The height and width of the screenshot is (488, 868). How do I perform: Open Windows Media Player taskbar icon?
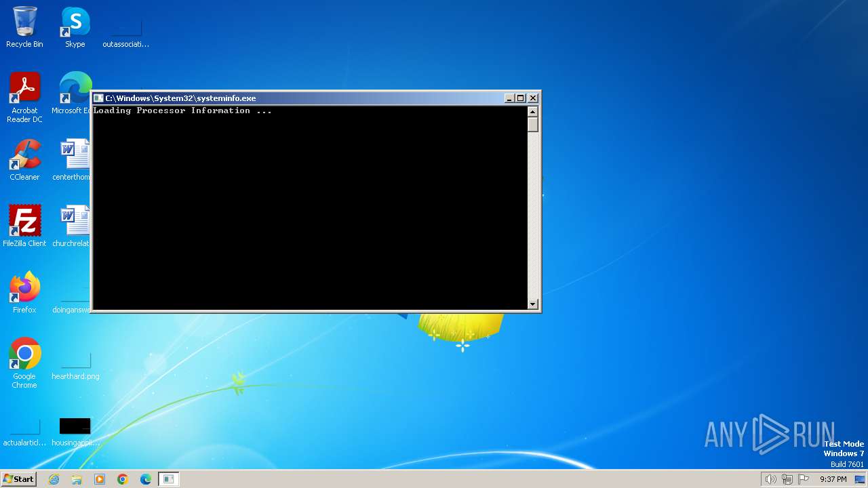coord(100,479)
